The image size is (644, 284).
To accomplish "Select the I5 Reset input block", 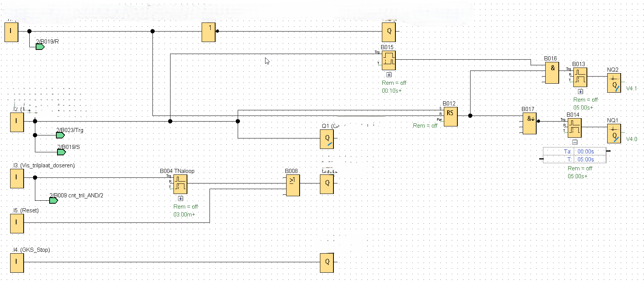I will coord(17,224).
